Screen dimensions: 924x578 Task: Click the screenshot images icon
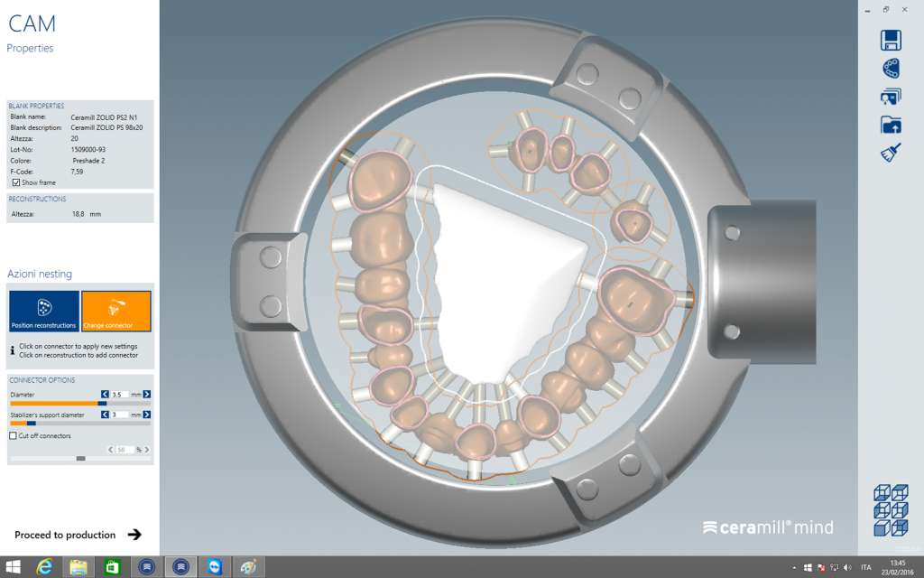[x=891, y=97]
